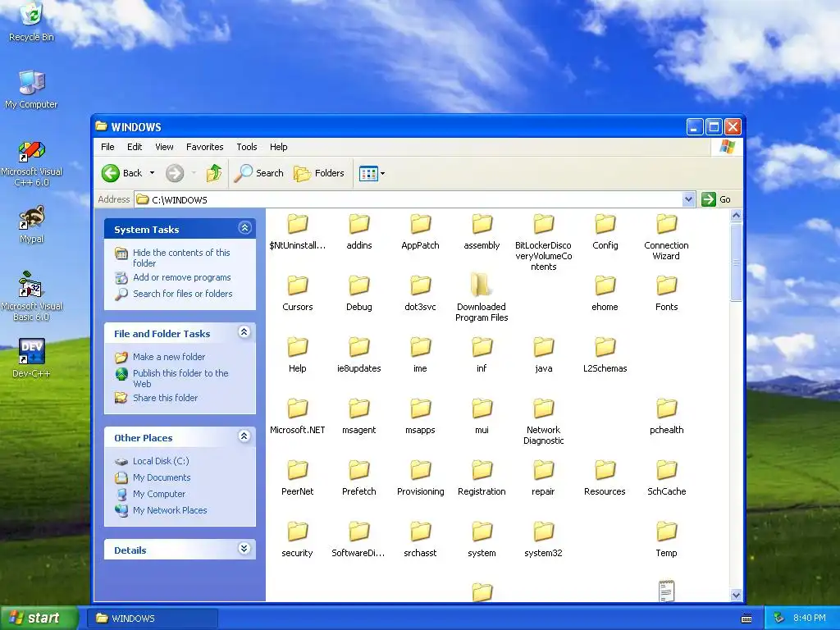Open the Address bar dropdown list
This screenshot has height=630, width=840.
[689, 200]
